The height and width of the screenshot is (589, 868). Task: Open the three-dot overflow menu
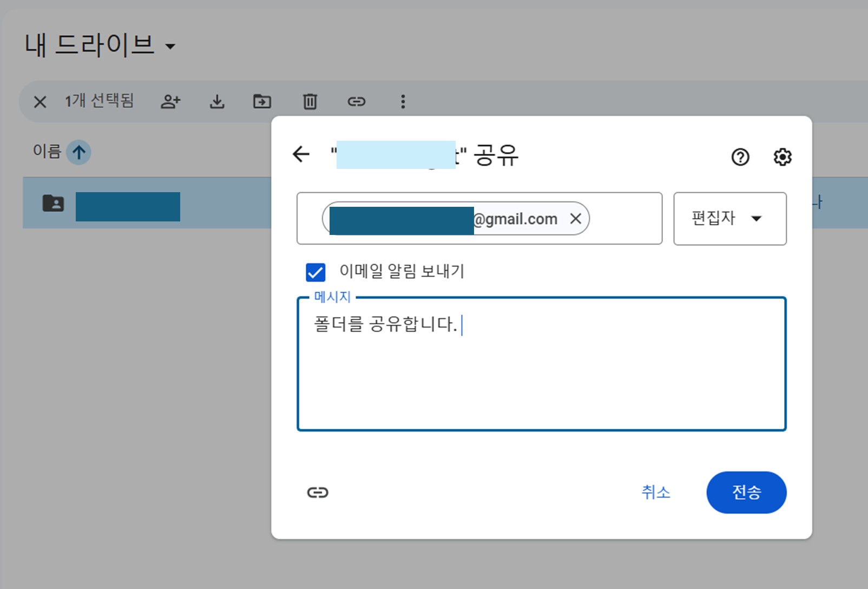click(x=403, y=101)
